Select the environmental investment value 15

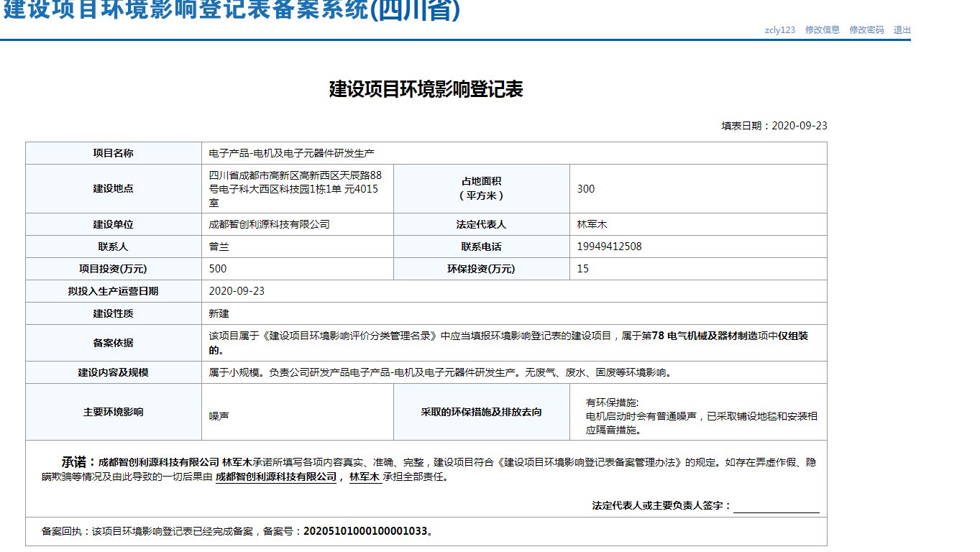583,269
